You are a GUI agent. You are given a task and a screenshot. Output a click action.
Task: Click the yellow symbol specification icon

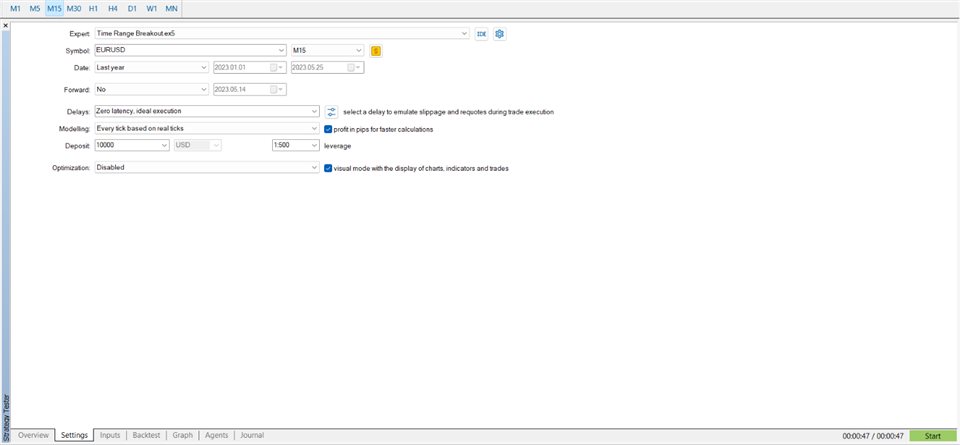pyautogui.click(x=376, y=51)
